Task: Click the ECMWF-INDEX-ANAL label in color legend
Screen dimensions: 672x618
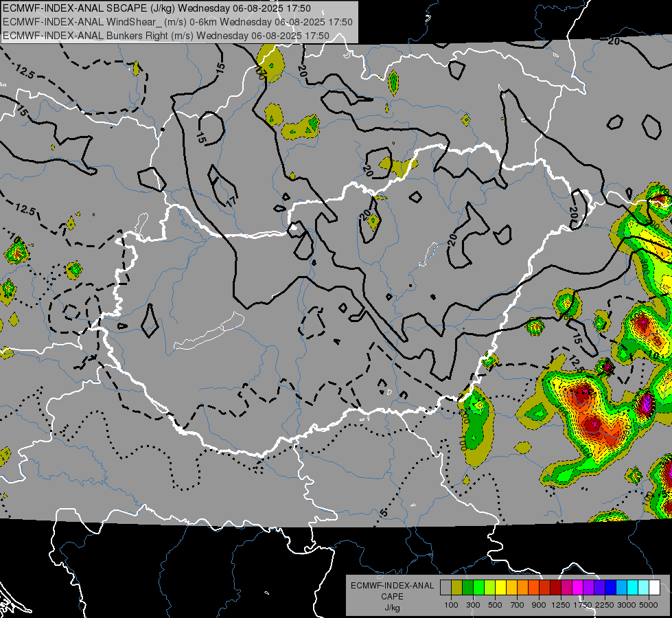Action: pyautogui.click(x=392, y=586)
